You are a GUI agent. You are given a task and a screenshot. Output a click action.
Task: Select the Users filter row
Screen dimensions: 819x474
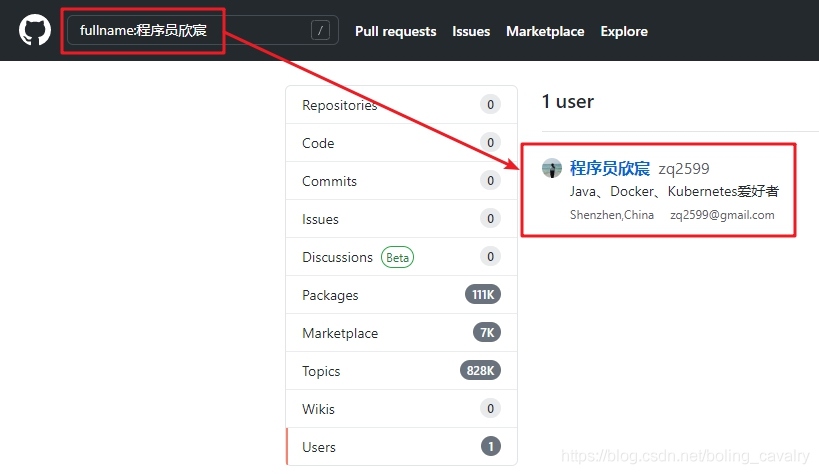(401, 447)
